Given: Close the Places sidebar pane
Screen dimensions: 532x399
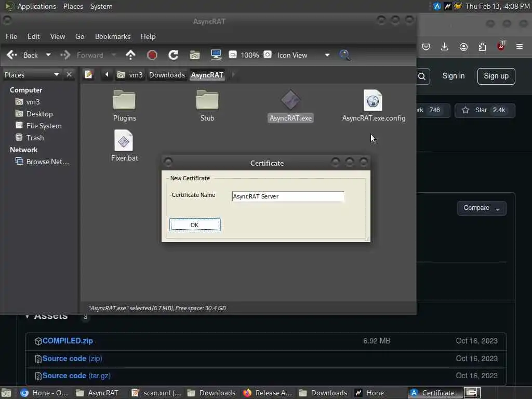Looking at the screenshot, I should pyautogui.click(x=69, y=75).
